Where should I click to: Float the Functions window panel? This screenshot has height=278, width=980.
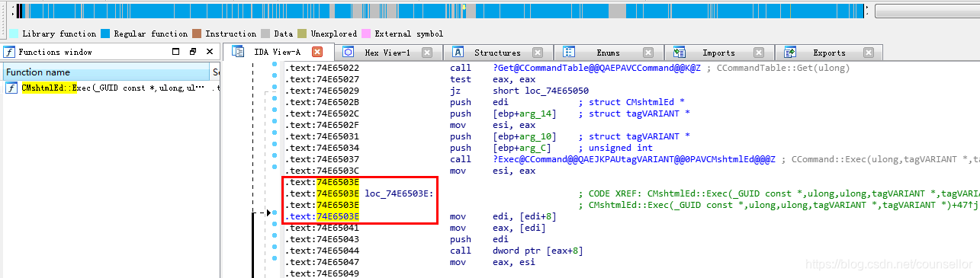click(193, 52)
